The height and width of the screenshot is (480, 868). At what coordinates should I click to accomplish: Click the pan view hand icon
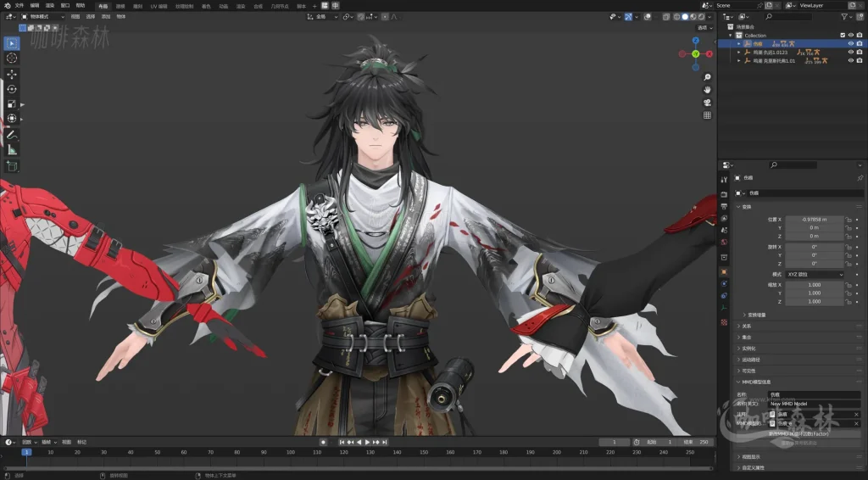pos(707,90)
